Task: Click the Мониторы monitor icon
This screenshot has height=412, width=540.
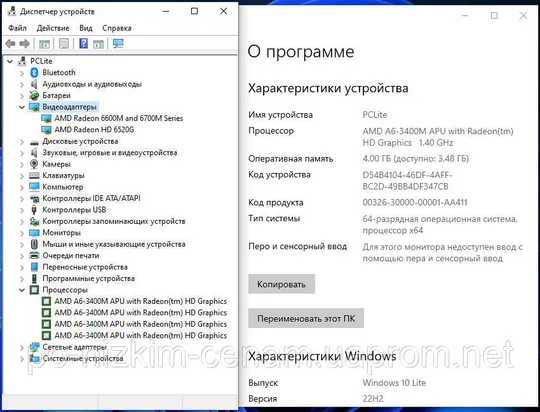Action: (x=34, y=233)
